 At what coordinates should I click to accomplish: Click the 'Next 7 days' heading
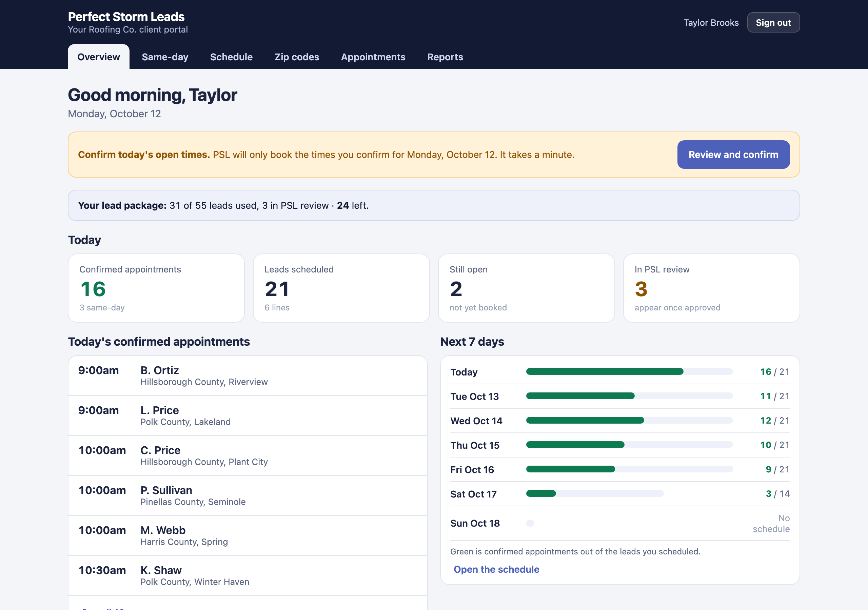click(472, 342)
